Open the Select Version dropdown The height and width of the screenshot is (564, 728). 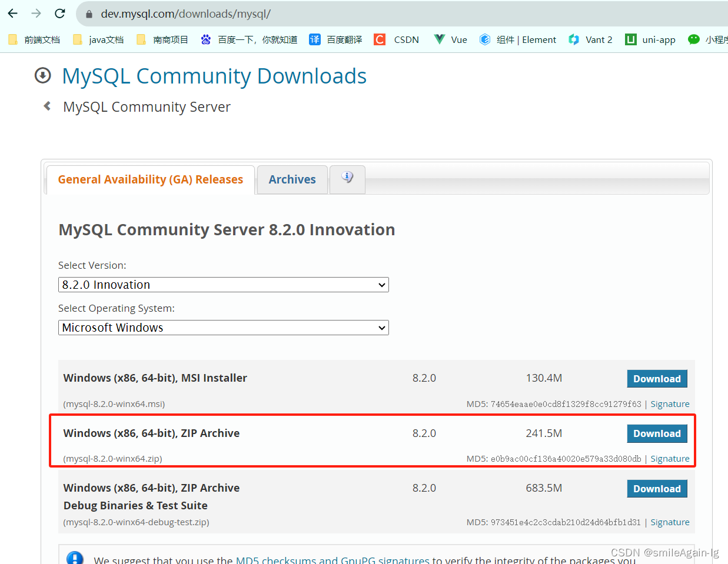click(224, 285)
